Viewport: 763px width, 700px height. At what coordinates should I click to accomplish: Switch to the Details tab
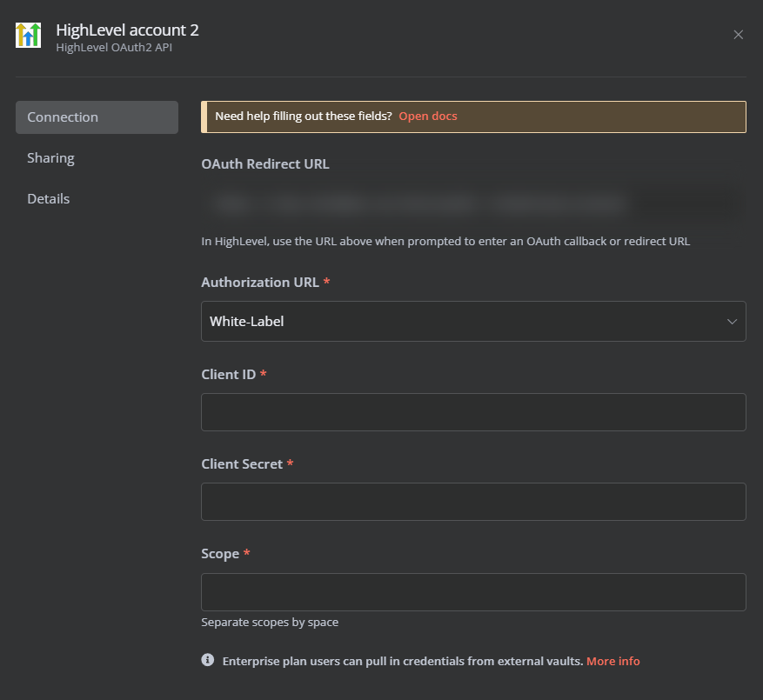[48, 199]
